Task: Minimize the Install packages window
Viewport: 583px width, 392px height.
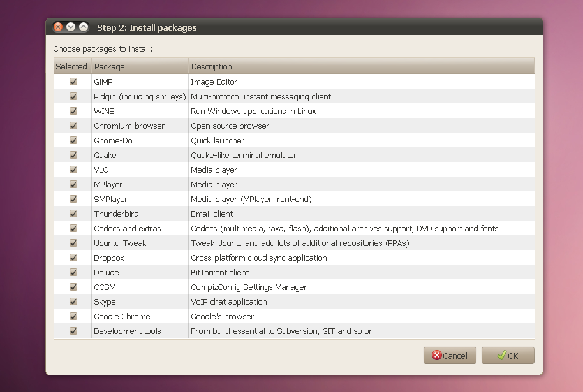Action: pyautogui.click(x=71, y=27)
